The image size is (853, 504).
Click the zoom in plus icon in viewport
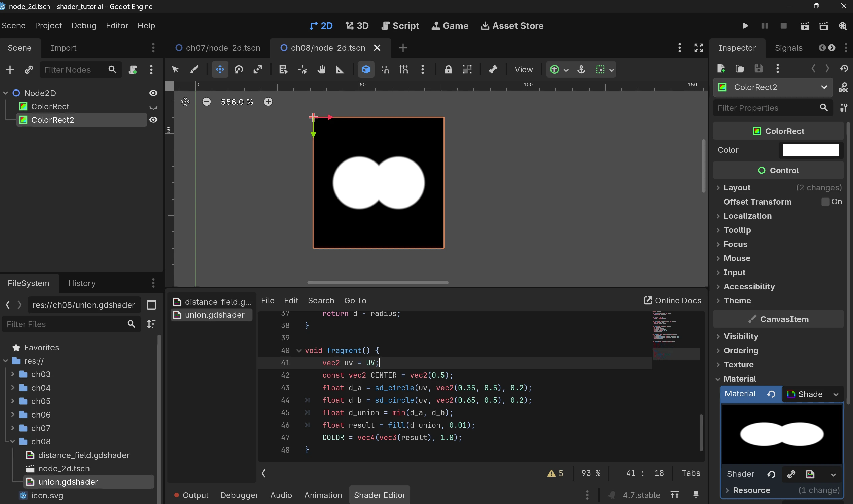268,102
